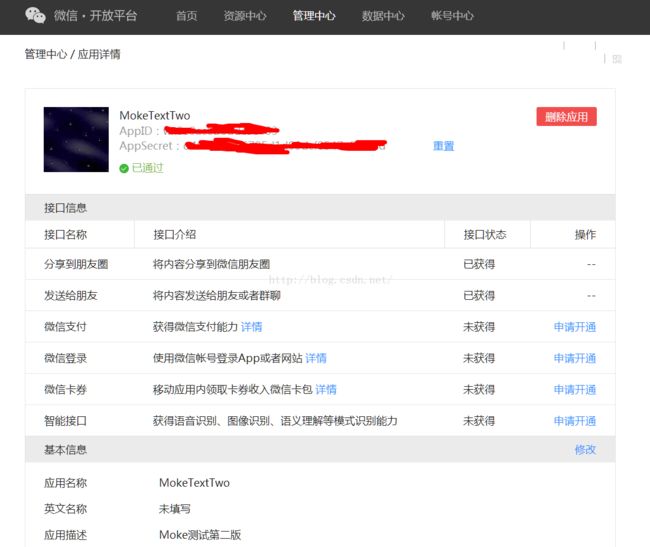Open 详情 link for 微信支付
Screen dimensions: 650x547
tap(251, 327)
